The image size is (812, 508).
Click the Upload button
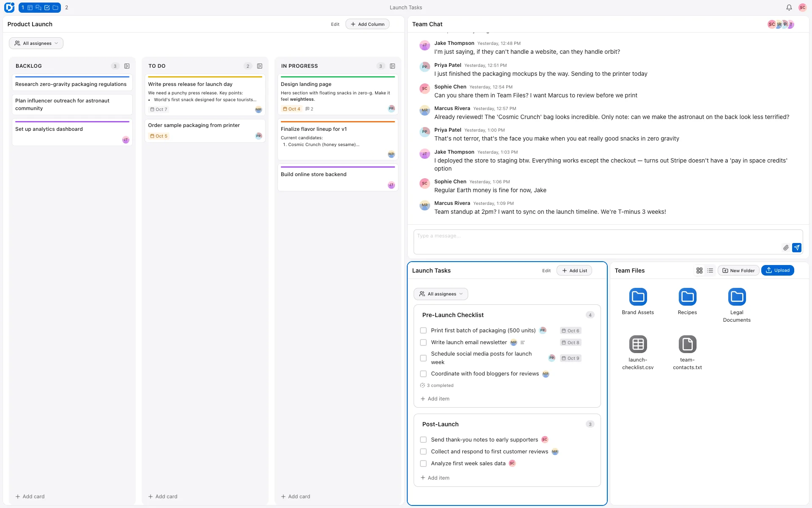point(778,271)
